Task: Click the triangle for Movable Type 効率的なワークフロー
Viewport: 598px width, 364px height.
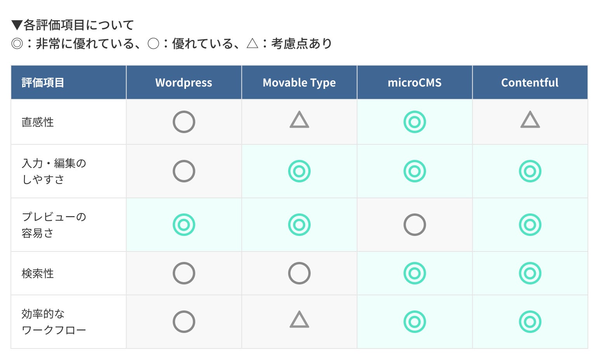Action: point(299,320)
